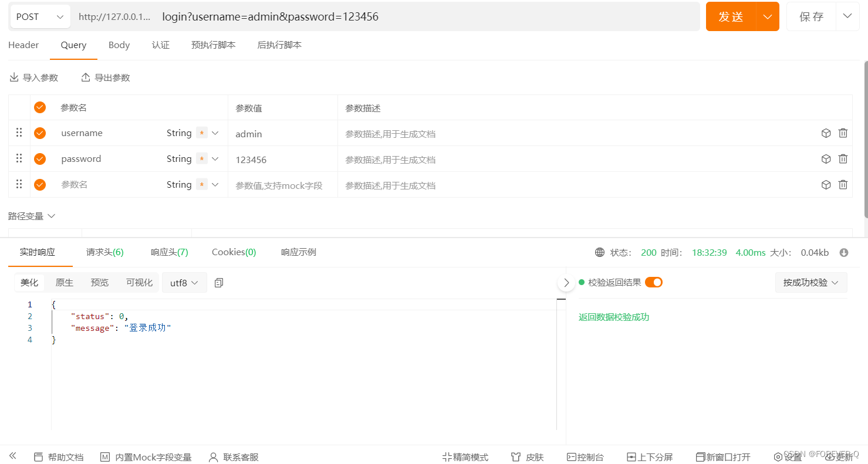Image resolution: width=868 pixels, height=464 pixels.
Task: Toggle top-bottom split screen layout
Action: [x=650, y=457]
